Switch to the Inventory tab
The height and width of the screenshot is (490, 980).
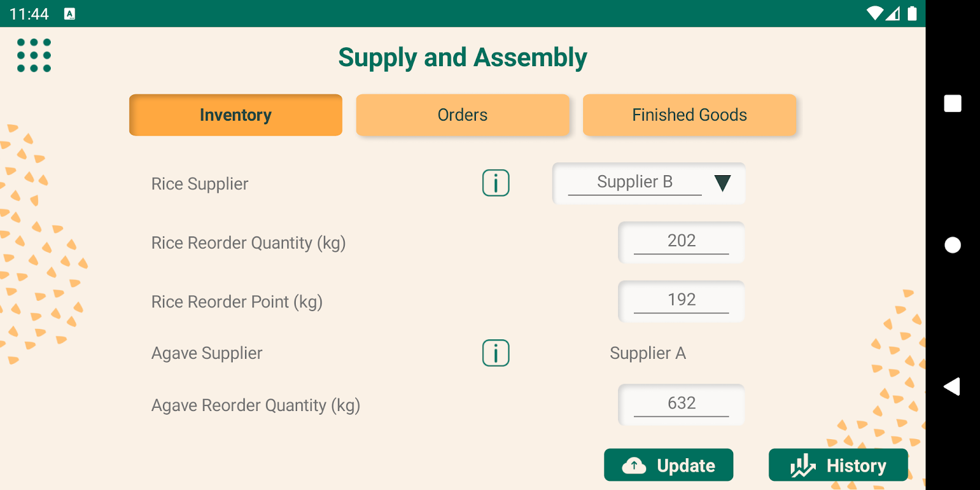[236, 115]
